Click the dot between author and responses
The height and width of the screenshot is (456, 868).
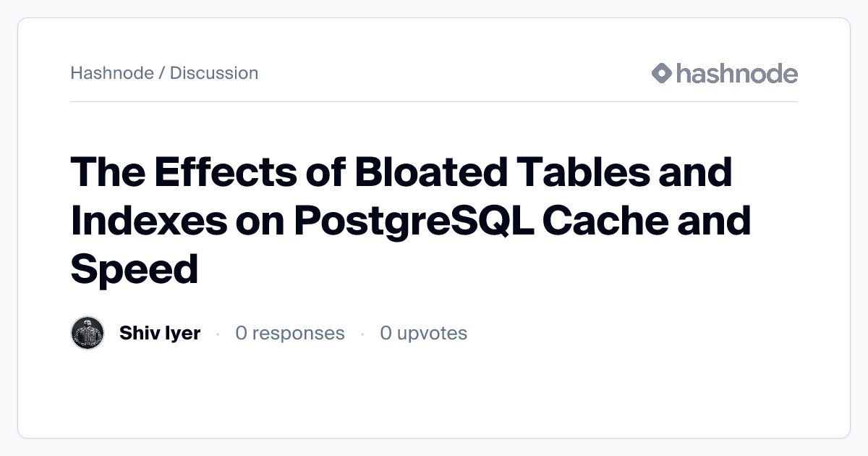point(218,334)
